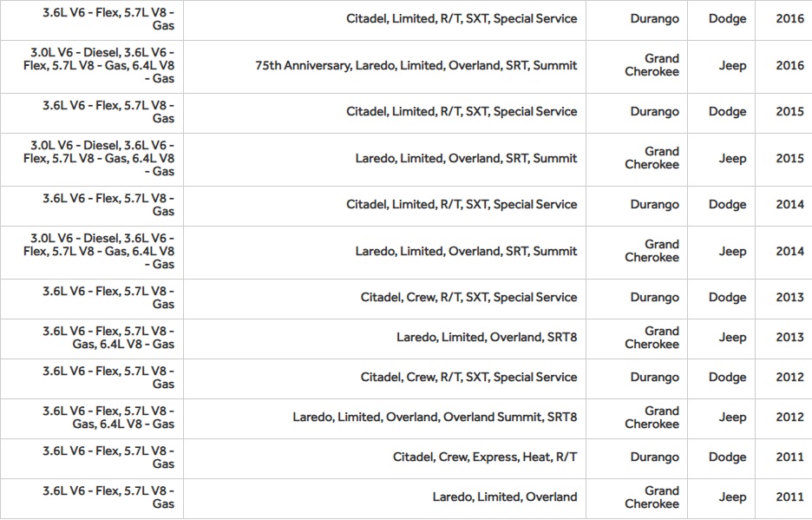Click the Dodge make cell for 2012

pyautogui.click(x=727, y=378)
